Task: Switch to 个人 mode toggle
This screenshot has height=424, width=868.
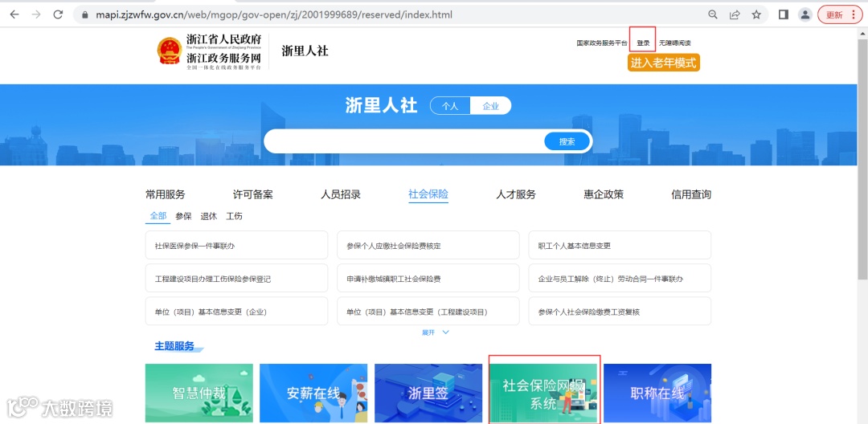Action: click(x=450, y=106)
